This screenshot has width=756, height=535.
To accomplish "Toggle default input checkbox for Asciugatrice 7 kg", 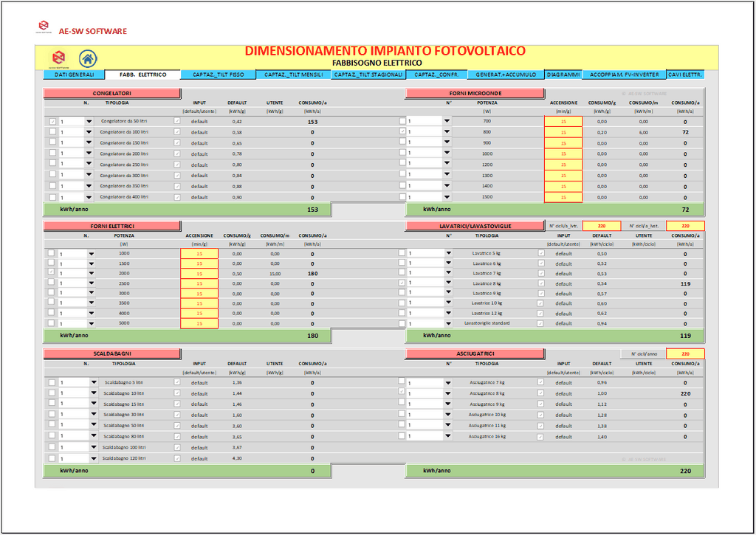I will 541,382.
